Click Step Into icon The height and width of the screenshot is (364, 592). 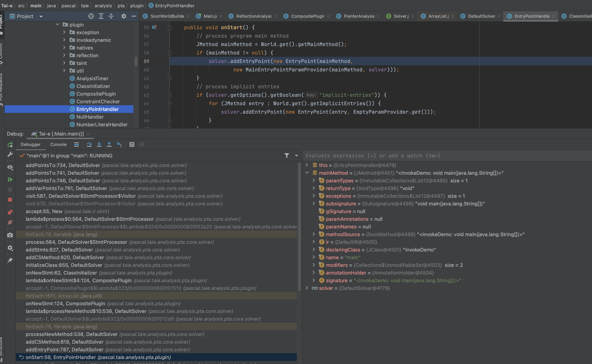[99, 144]
